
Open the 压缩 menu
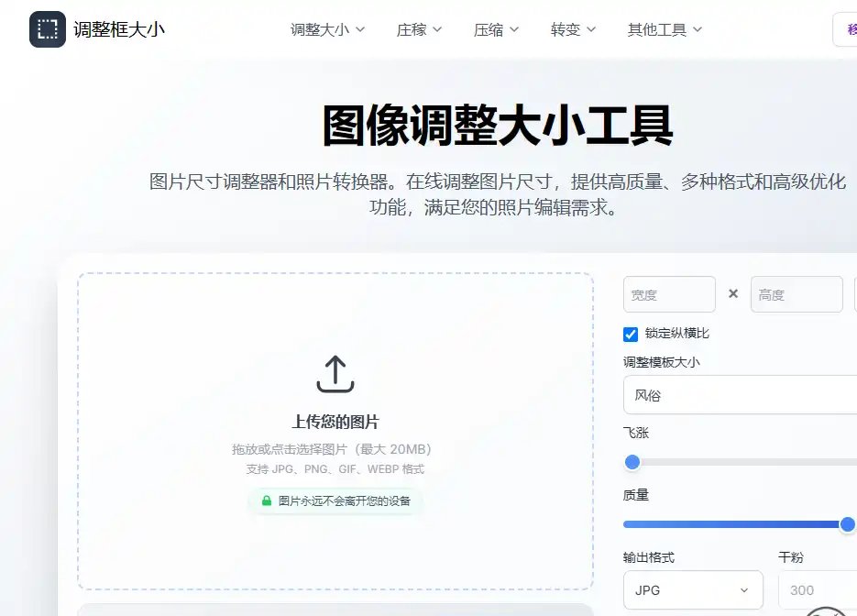point(496,29)
